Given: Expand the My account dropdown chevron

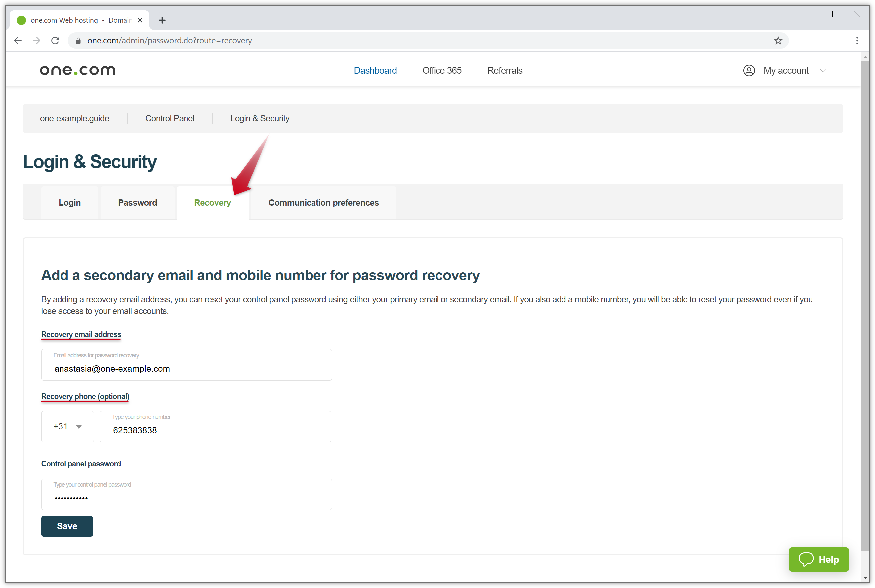Looking at the screenshot, I should click(x=823, y=70).
